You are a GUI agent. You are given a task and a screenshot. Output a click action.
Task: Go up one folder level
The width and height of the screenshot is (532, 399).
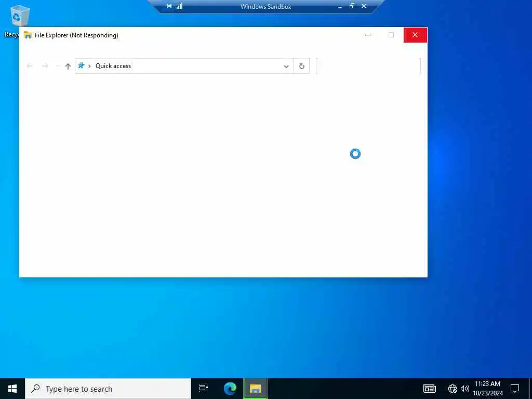[x=68, y=66]
